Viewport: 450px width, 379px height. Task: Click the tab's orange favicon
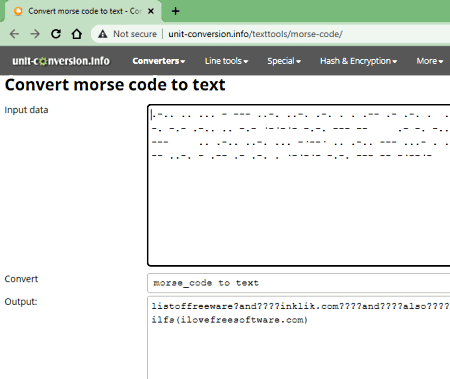18,11
